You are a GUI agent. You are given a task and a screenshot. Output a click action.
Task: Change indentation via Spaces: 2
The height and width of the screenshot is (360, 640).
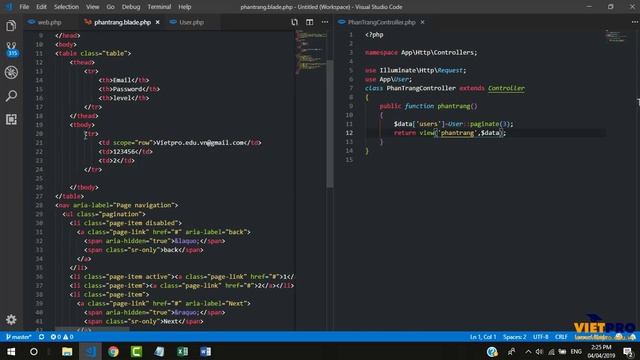(x=515, y=337)
